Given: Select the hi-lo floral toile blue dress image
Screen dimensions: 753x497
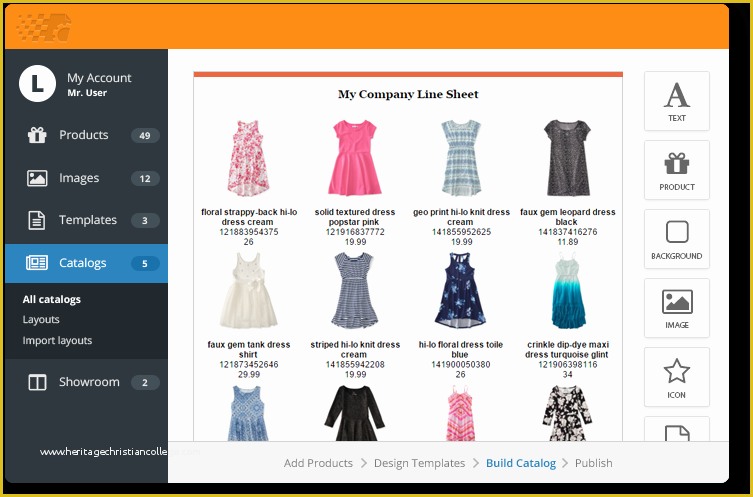Looking at the screenshot, I should pyautogui.click(x=461, y=291).
